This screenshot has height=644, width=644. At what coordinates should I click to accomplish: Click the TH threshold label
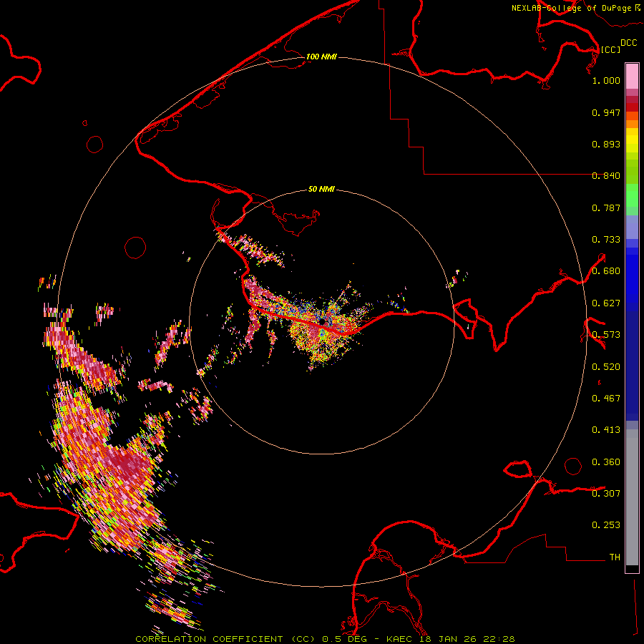click(x=615, y=557)
